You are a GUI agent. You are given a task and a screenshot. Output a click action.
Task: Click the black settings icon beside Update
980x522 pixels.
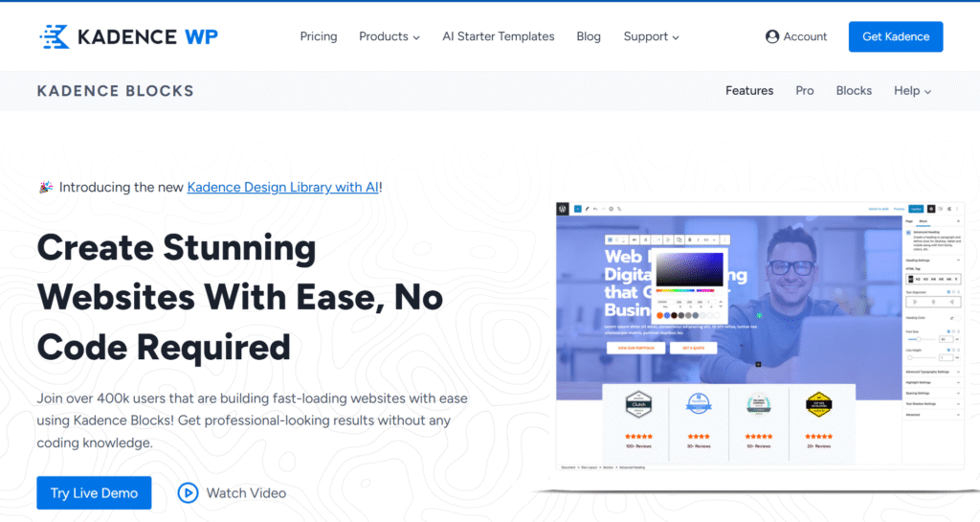tap(931, 208)
